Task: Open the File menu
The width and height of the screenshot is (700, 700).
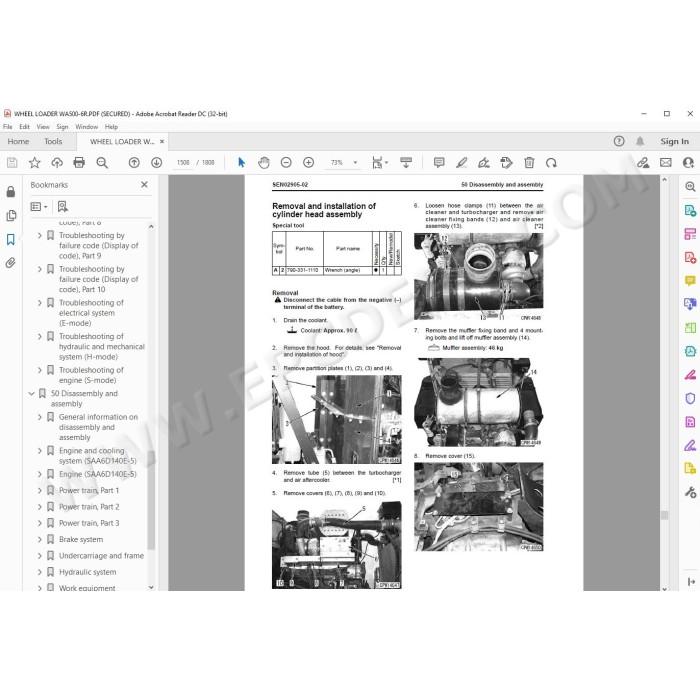Action: (x=8, y=127)
